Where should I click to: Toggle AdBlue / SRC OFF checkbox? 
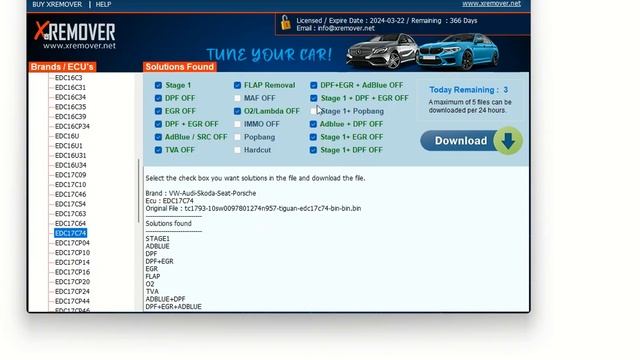pyautogui.click(x=158, y=137)
